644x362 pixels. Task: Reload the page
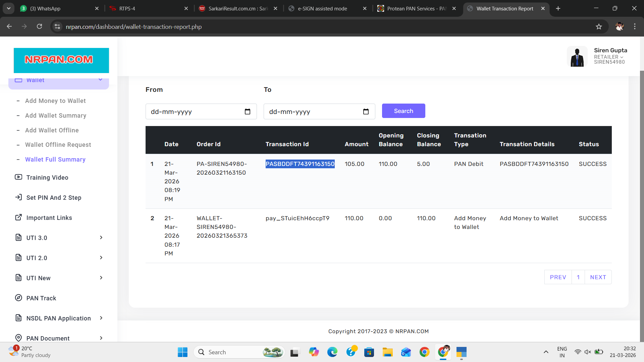click(x=39, y=27)
